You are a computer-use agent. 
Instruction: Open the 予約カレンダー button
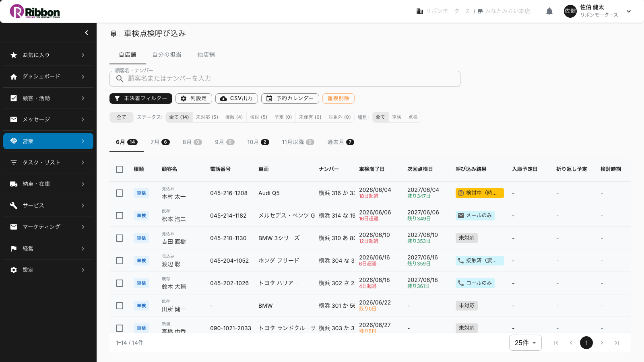[290, 99]
